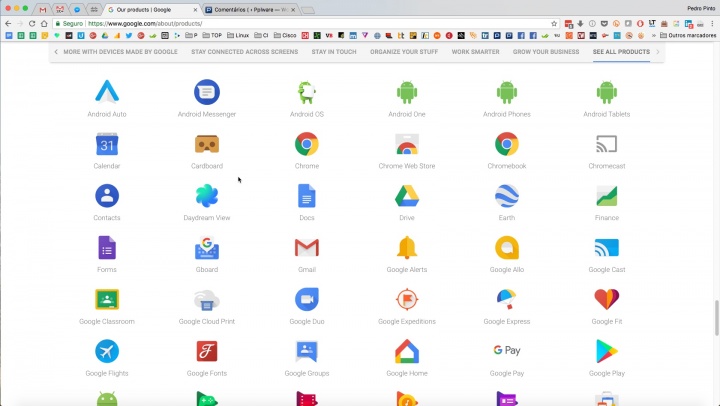Open the Google Drive icon
This screenshot has width=720, height=406.
[x=406, y=197]
